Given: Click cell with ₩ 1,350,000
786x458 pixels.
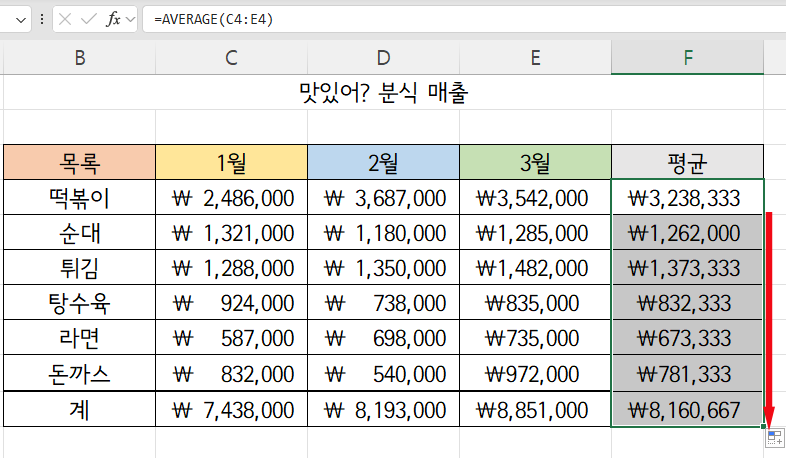Looking at the screenshot, I should pos(383,268).
